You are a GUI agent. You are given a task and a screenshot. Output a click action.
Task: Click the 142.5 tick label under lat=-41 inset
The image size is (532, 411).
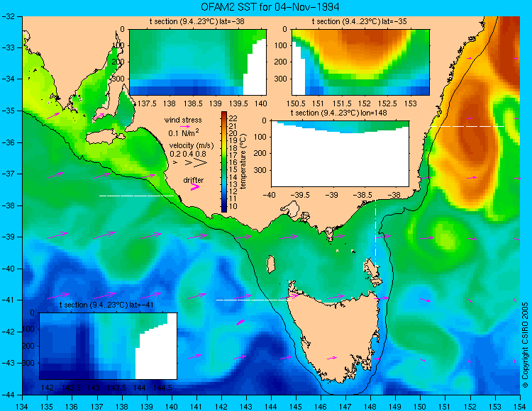[70, 388]
